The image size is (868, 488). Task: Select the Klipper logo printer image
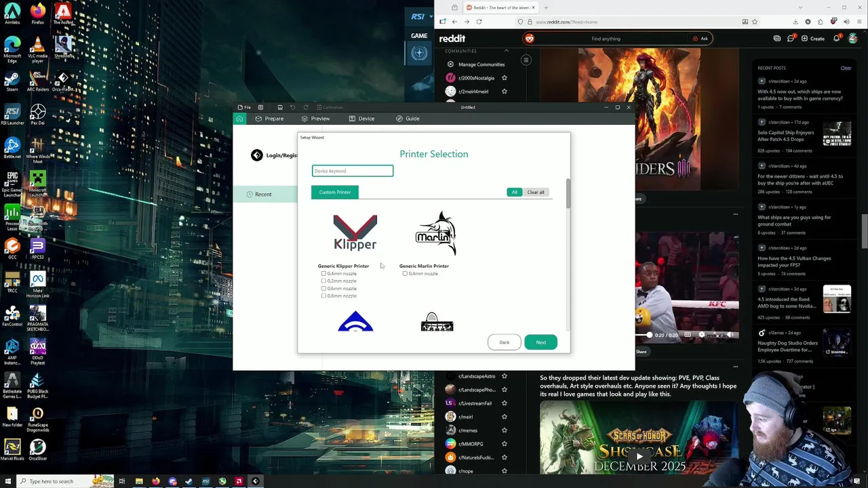coord(355,233)
